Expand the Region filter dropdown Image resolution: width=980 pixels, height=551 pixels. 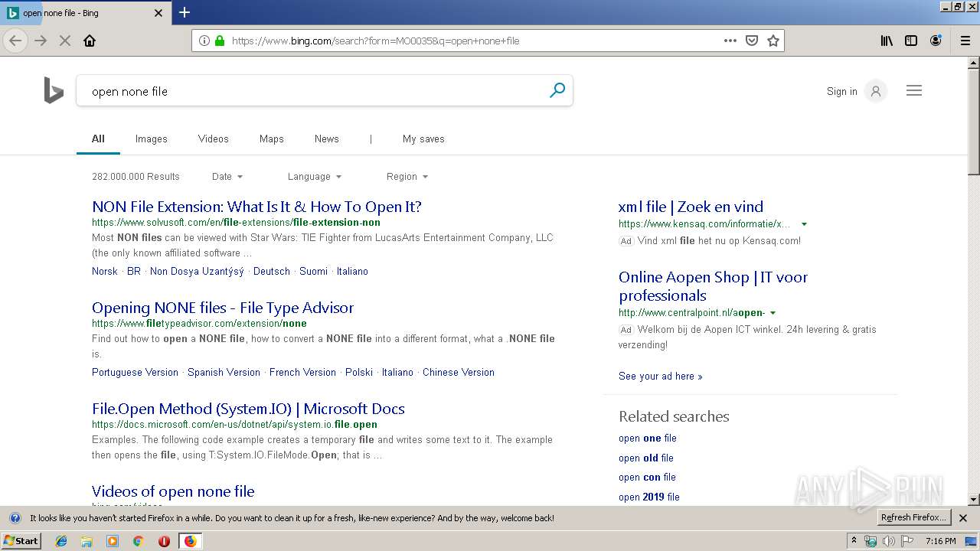407,177
